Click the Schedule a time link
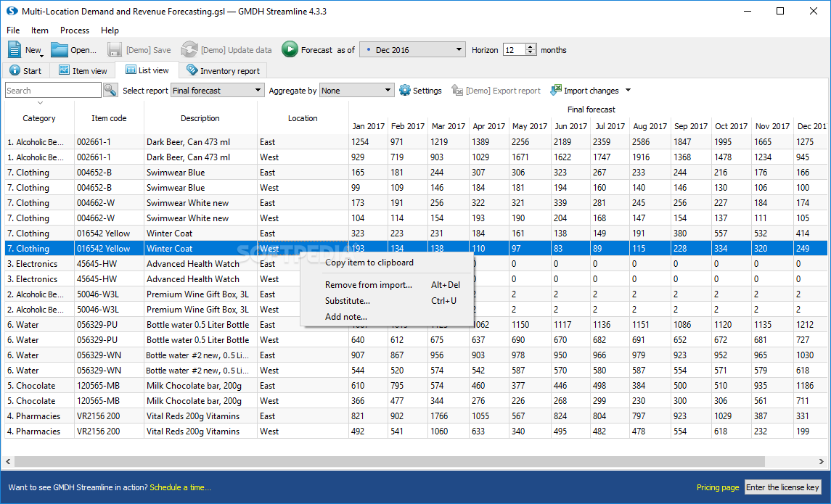Screen dimensions: 831x504 point(180,487)
